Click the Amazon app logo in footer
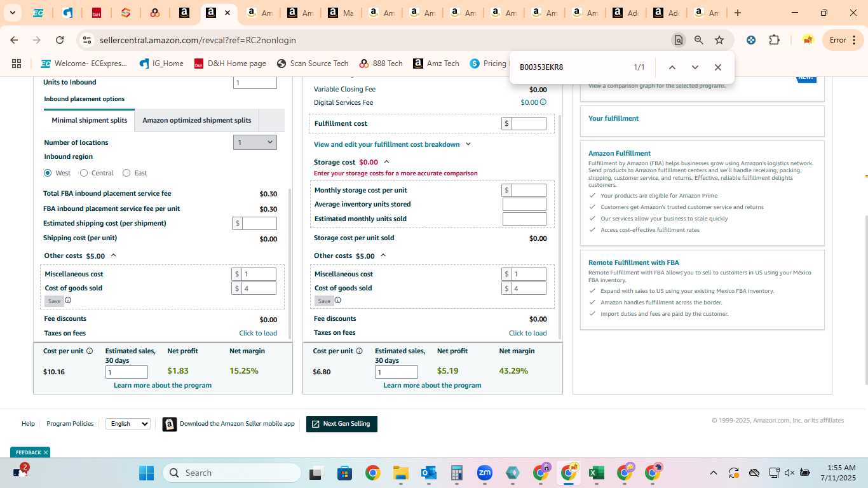Viewport: 868px width, 488px height. tap(170, 424)
